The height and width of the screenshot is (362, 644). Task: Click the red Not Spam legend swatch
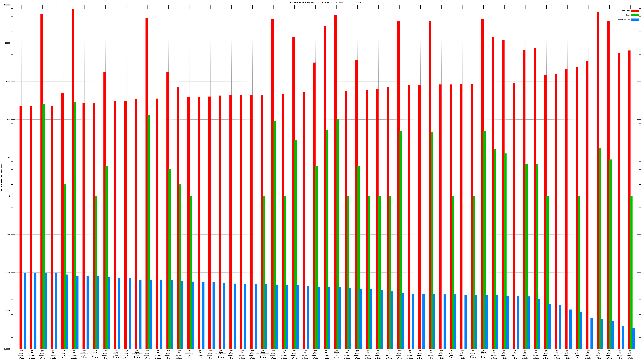(x=635, y=11)
